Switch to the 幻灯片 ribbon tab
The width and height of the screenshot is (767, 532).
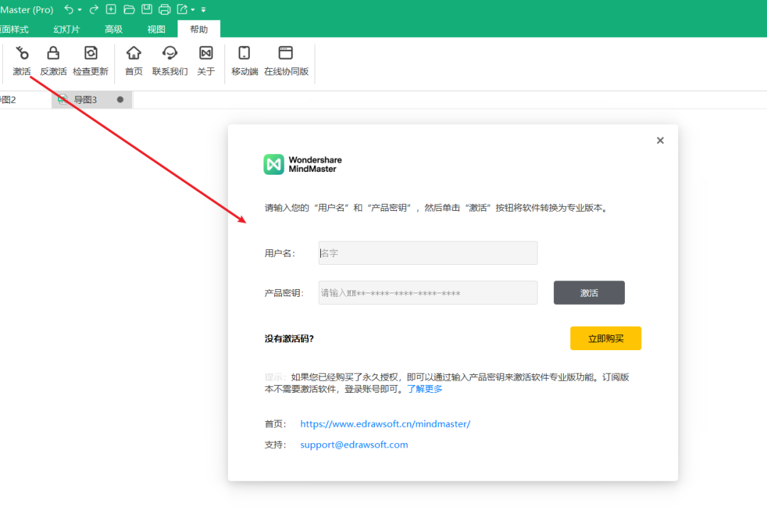pos(67,29)
